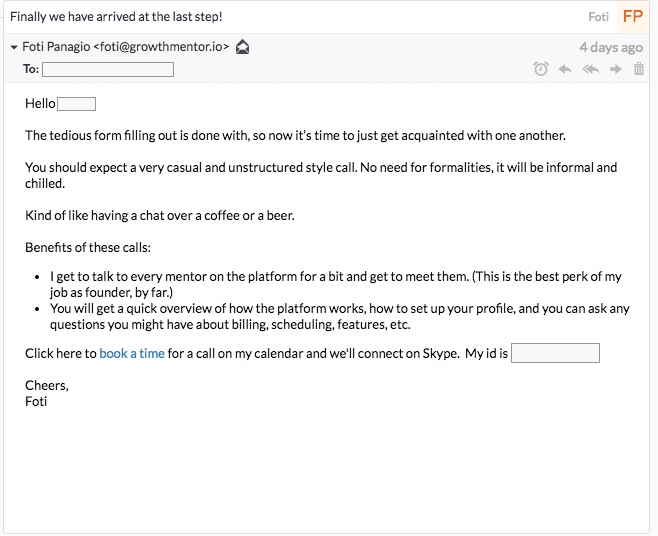This screenshot has height=536, width=658.
Task: Set a reminder with the alarm clock icon
Action: (x=541, y=68)
